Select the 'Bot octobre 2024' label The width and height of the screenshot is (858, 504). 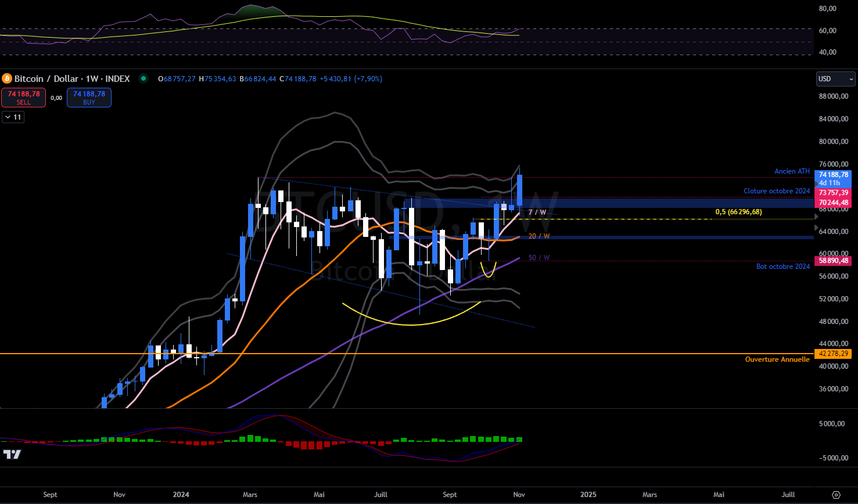pos(782,267)
